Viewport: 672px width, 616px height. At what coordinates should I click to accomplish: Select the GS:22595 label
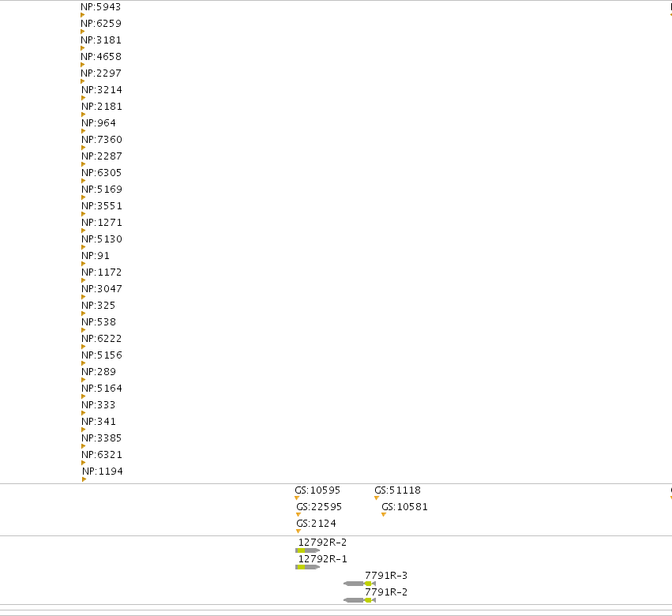pos(319,507)
